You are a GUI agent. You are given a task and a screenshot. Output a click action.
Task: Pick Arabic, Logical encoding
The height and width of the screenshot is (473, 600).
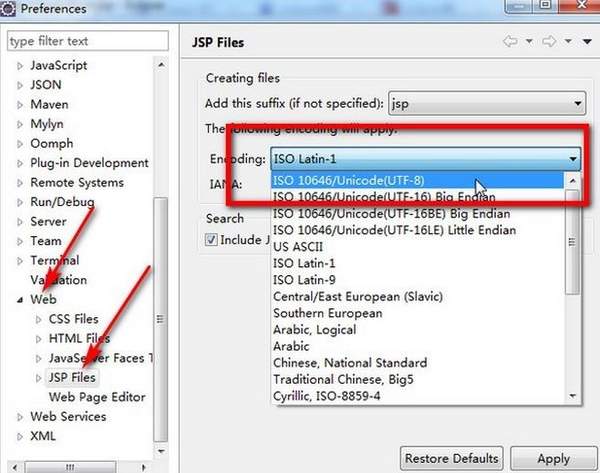tap(315, 329)
